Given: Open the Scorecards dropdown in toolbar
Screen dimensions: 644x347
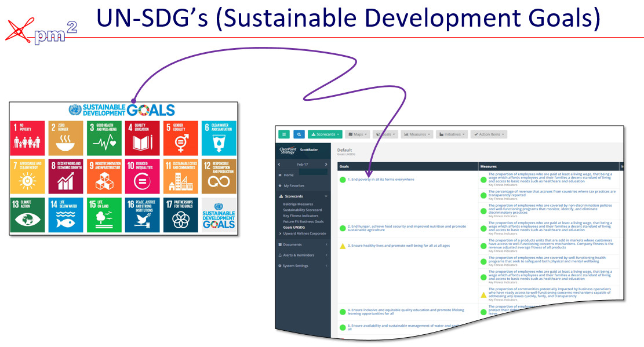Looking at the screenshot, I should pyautogui.click(x=325, y=134).
